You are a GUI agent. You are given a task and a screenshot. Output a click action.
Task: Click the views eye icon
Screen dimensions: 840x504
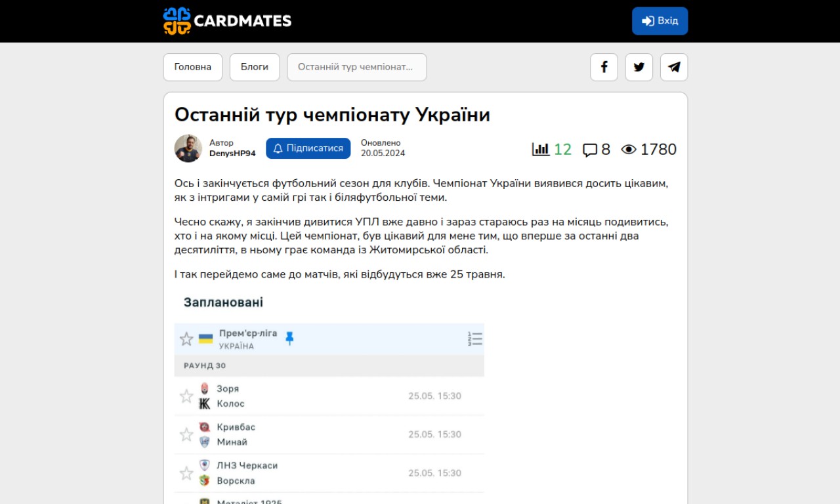click(629, 150)
